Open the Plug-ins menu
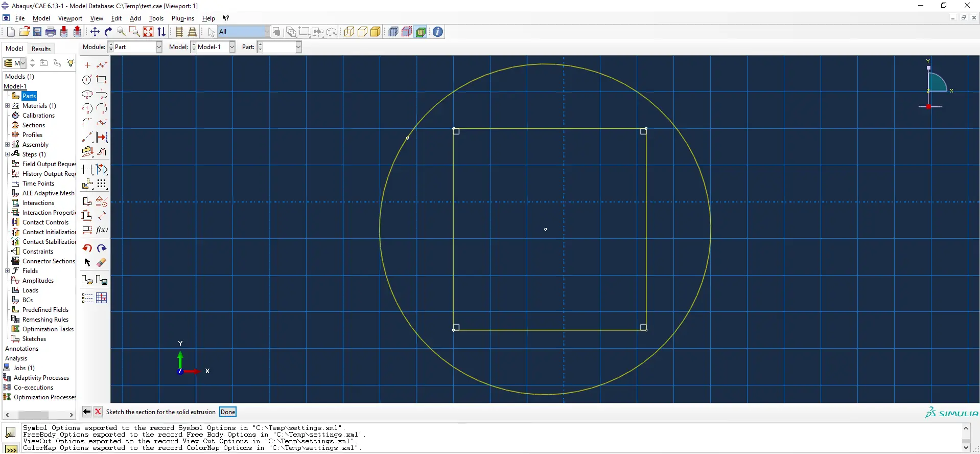The height and width of the screenshot is (454, 980). tap(183, 18)
